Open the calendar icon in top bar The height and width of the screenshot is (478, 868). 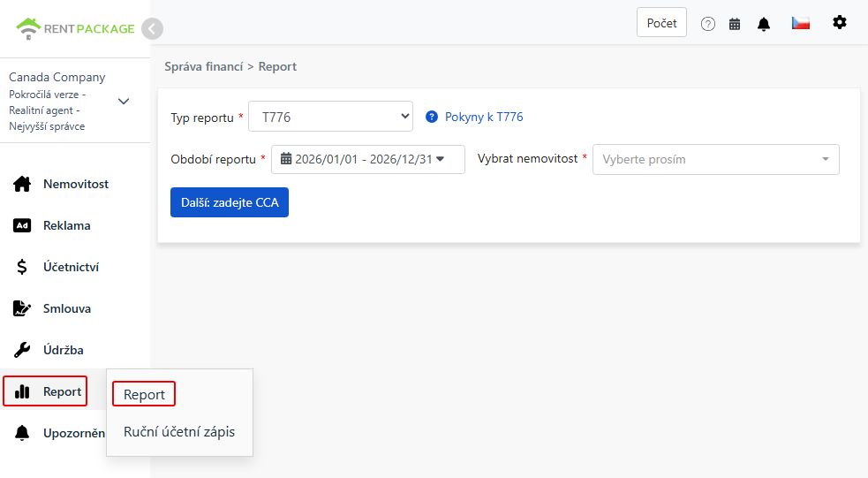[735, 24]
